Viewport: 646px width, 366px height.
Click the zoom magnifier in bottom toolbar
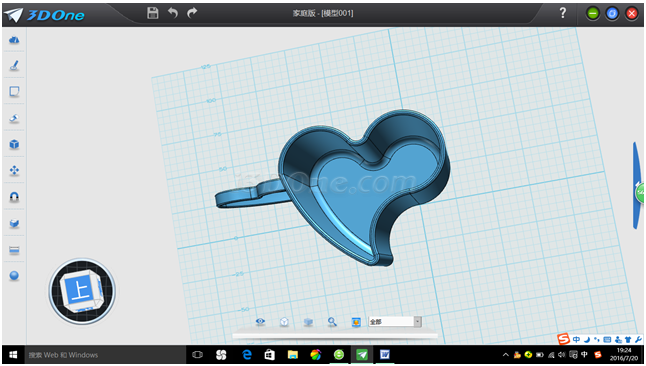click(332, 322)
